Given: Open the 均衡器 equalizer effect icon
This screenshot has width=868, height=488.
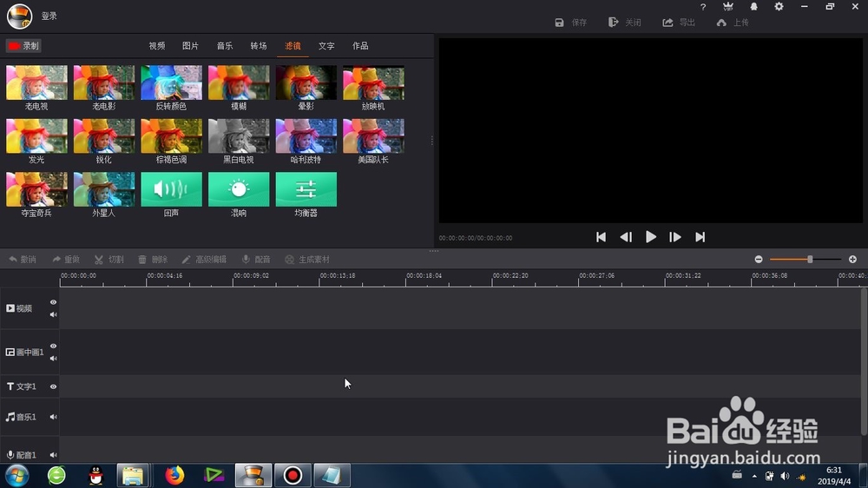Looking at the screenshot, I should [306, 189].
